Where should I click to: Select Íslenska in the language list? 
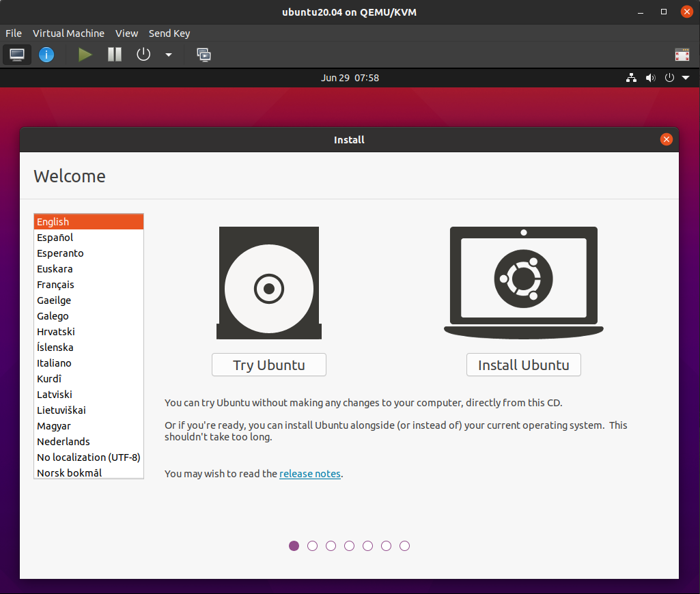(88, 348)
